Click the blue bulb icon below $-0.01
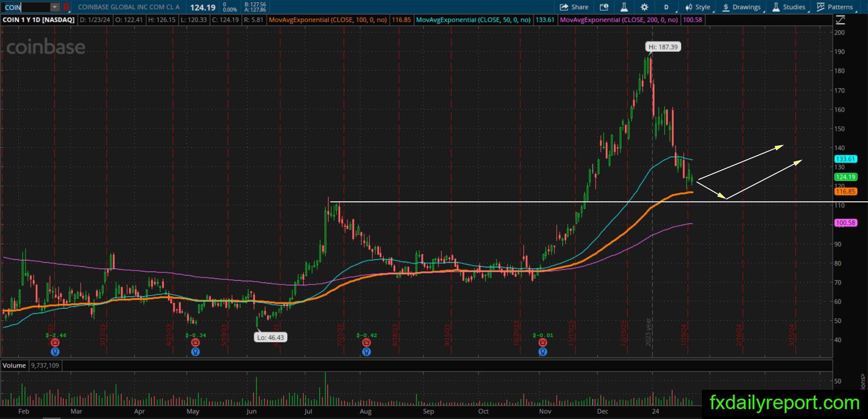Screen dimensions: 868x419 tap(543, 352)
